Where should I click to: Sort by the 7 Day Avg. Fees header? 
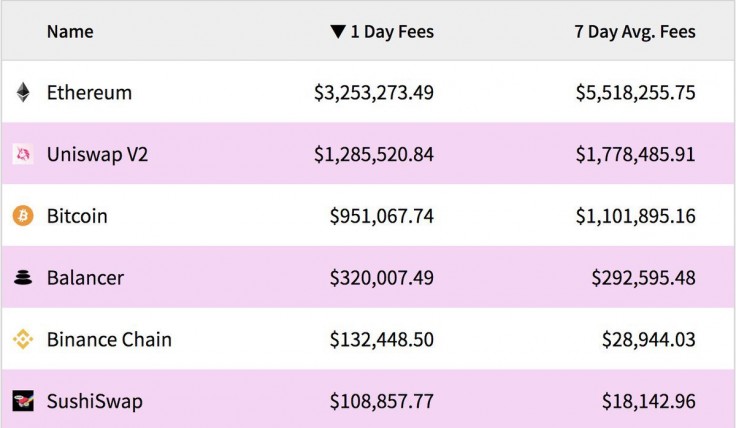pos(635,32)
